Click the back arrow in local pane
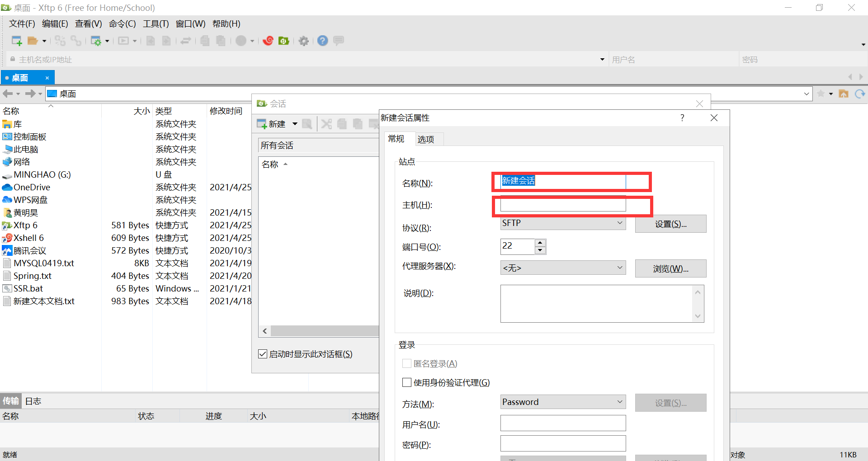This screenshot has width=868, height=461. point(8,94)
